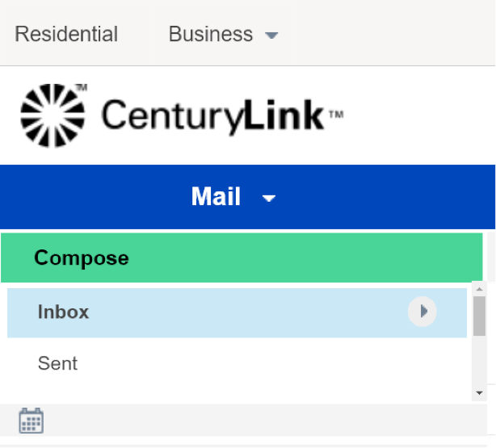
Task: Select the Inbox folder
Action: click(237, 312)
